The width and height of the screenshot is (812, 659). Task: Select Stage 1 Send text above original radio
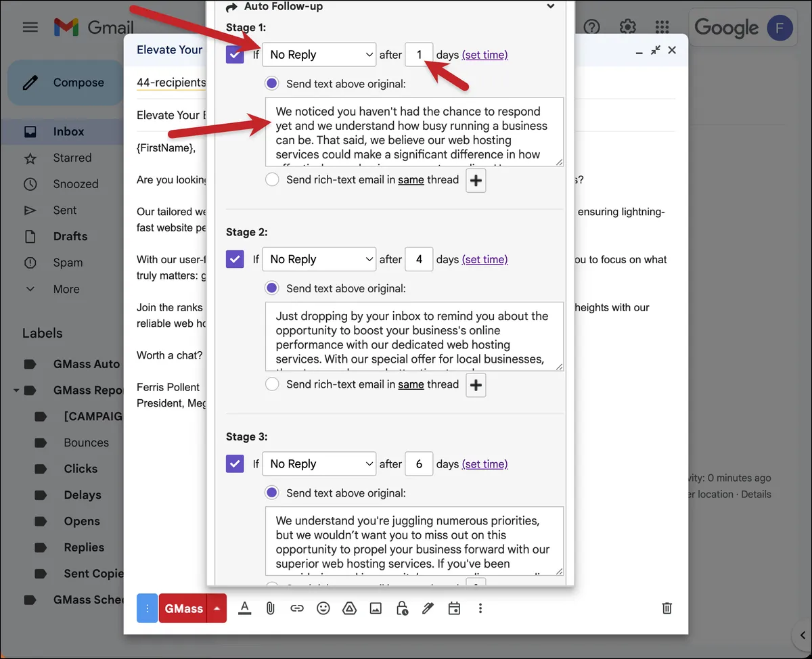click(272, 83)
